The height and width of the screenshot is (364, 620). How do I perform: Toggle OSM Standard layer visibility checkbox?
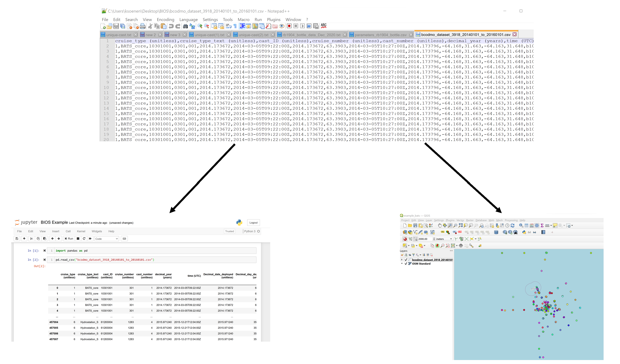pos(406,264)
